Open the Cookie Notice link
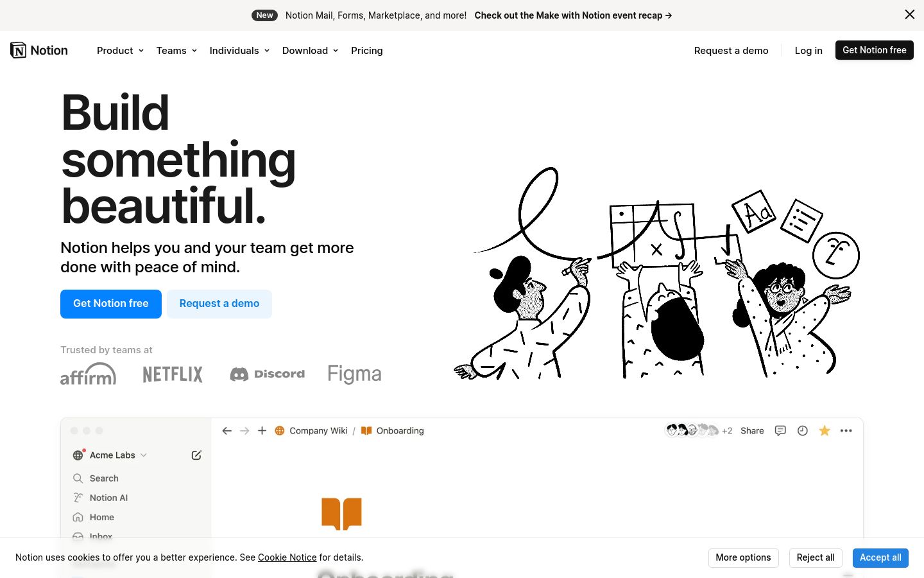This screenshot has height=578, width=924. 287,557
